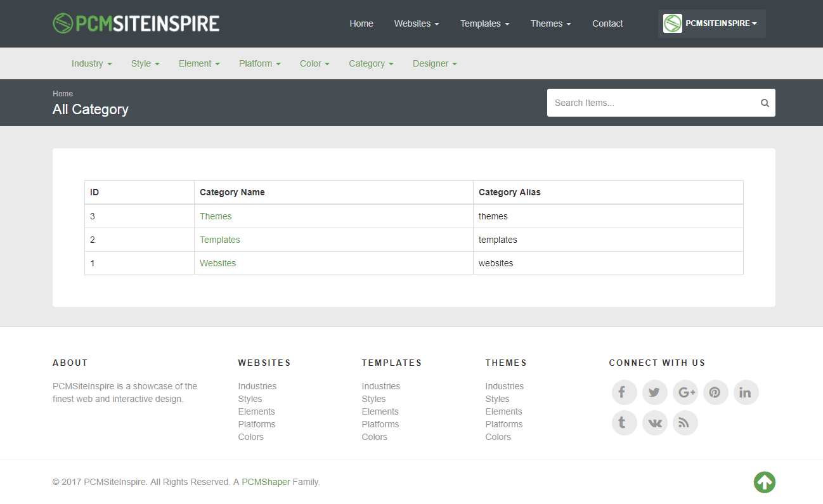Click the search magnifier icon
Screen dimensions: 823x504
coord(765,103)
